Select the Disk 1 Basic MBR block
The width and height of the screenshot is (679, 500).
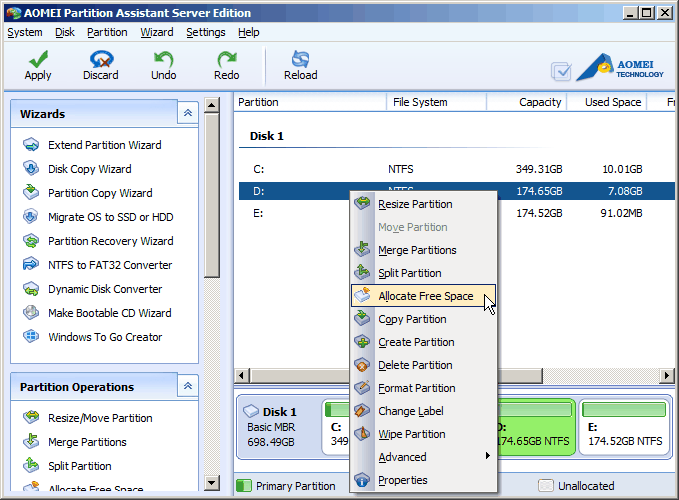pyautogui.click(x=279, y=428)
